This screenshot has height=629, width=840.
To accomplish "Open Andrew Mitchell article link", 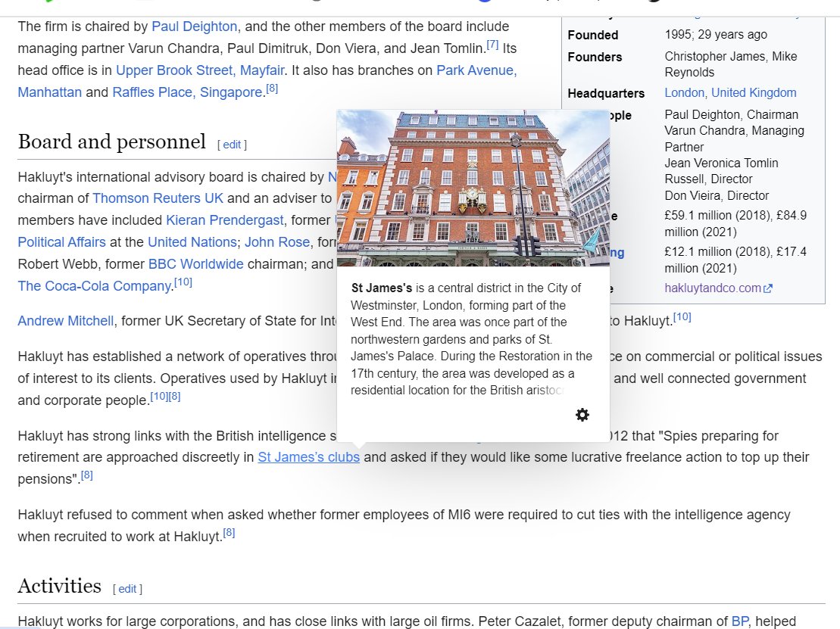I will [66, 321].
